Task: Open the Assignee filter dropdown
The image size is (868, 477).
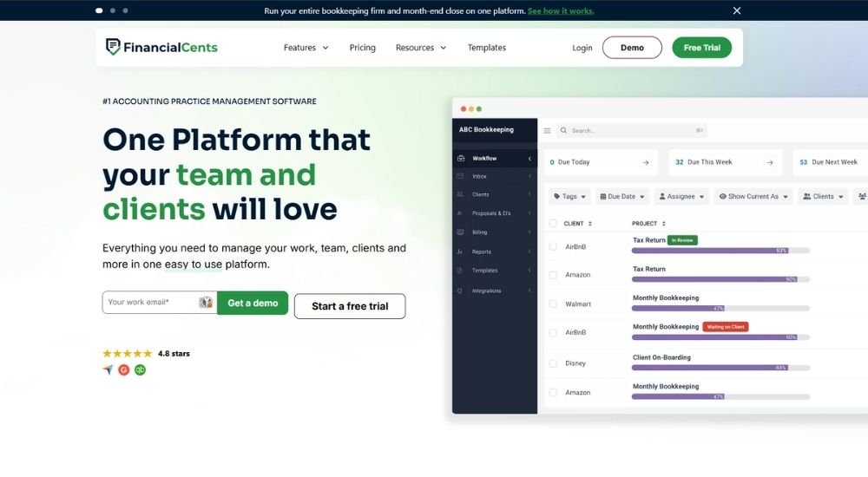Action: coord(681,197)
